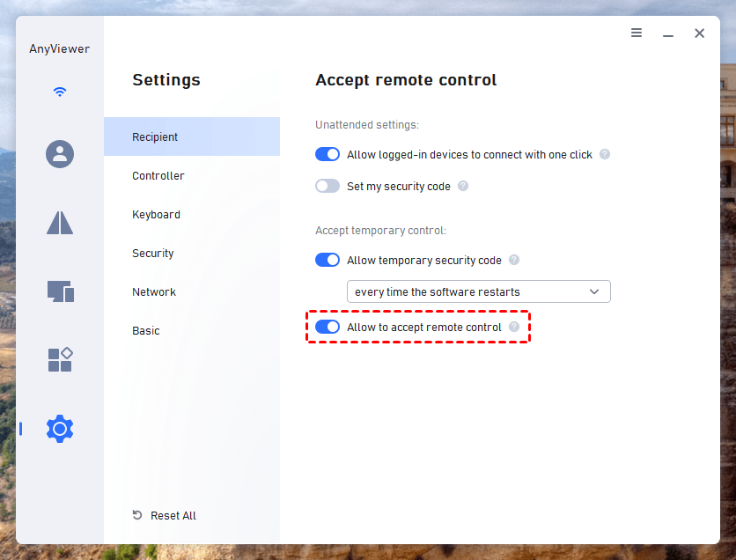The width and height of the screenshot is (736, 560).
Task: Toggle Allow temporary security code switch
Action: (328, 260)
